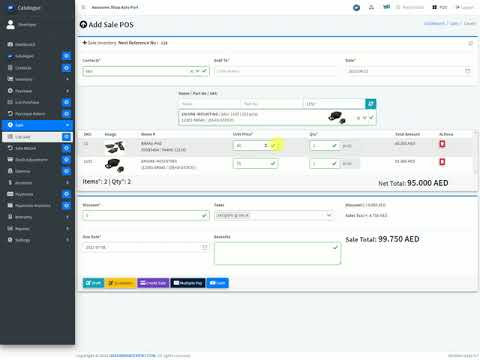Toggle the sidebar with the hamburger icon

pos(84,7)
